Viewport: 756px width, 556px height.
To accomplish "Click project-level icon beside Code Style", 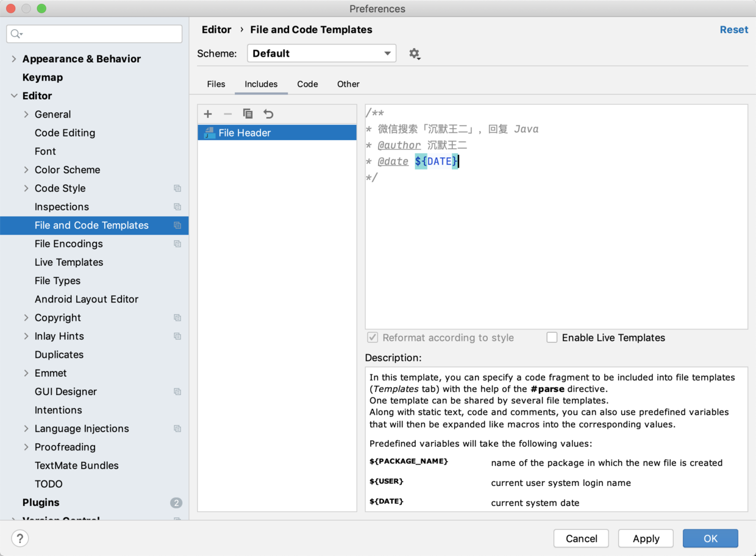I will [177, 188].
